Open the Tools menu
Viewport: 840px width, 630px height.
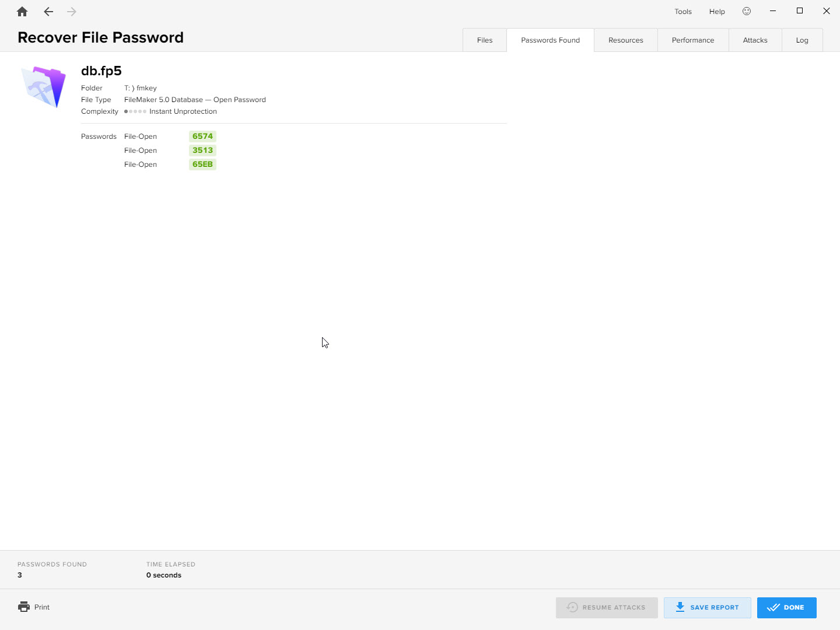coord(682,11)
